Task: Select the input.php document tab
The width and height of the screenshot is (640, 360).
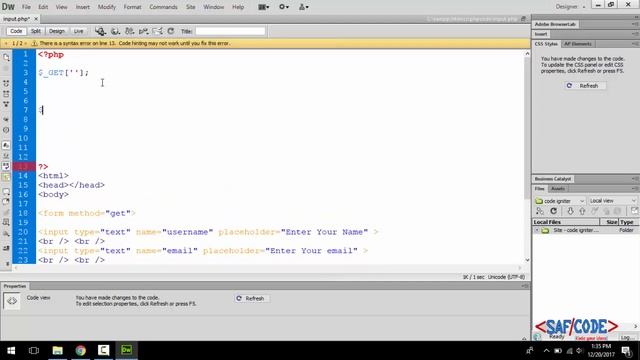Action: coord(16,19)
